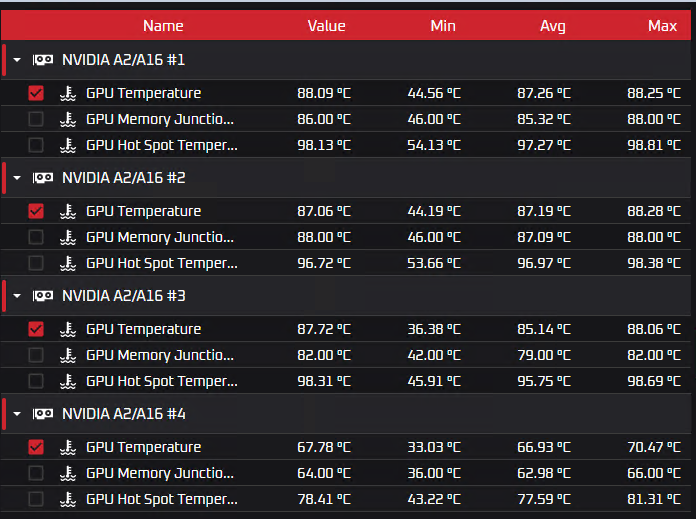Select the NVIDIA A2/A16 #3 group label
This screenshot has height=519, width=696.
pyautogui.click(x=123, y=296)
